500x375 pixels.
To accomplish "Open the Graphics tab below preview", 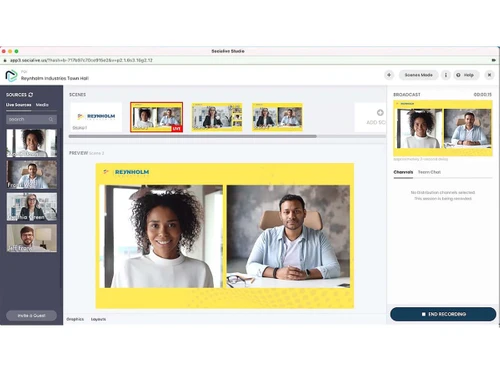I will point(75,319).
